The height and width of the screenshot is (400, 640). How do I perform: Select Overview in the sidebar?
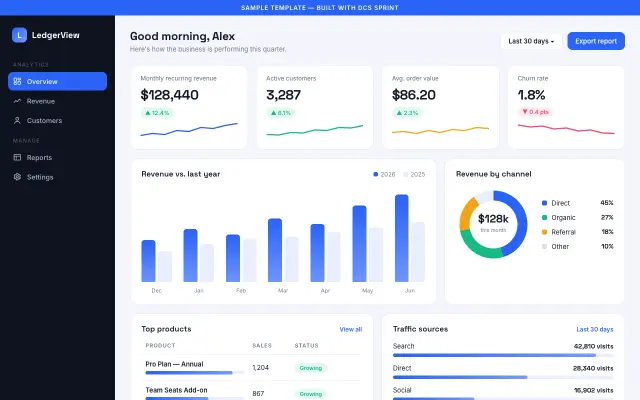pyautogui.click(x=58, y=81)
